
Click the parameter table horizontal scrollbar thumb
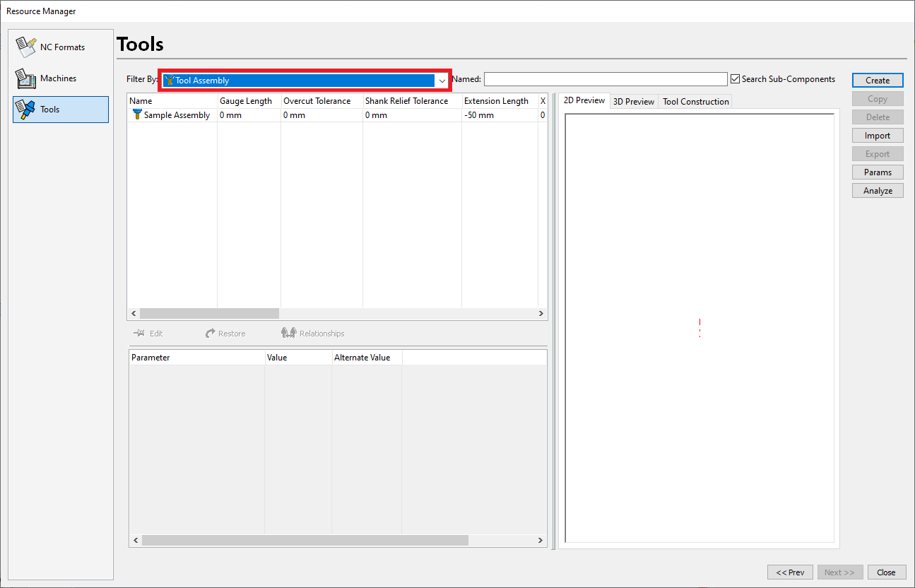[x=305, y=540]
